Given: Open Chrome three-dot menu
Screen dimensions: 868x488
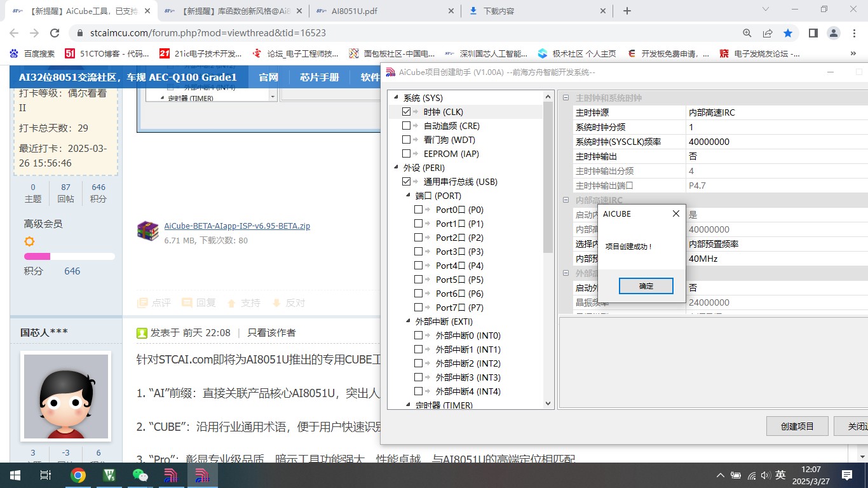Looking at the screenshot, I should pyautogui.click(x=853, y=33).
